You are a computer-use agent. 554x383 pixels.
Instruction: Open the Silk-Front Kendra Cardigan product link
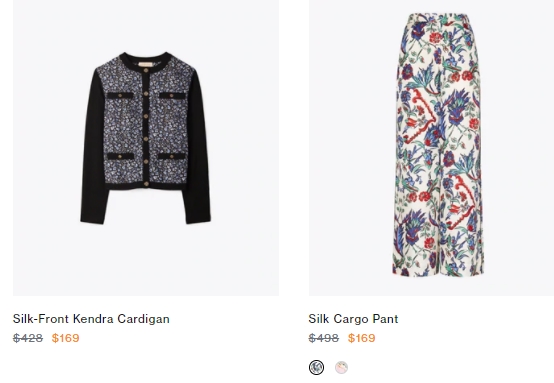click(x=91, y=319)
